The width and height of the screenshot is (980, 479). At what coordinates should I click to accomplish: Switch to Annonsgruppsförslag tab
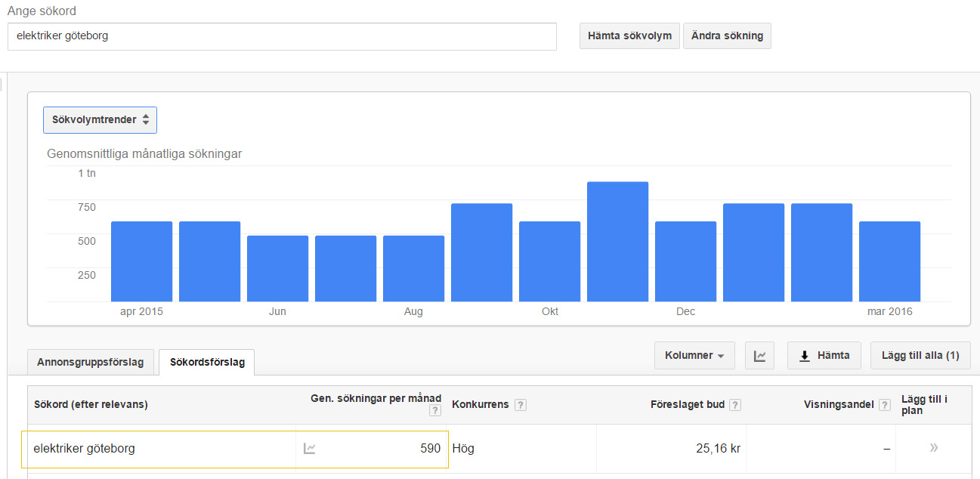[x=91, y=362]
